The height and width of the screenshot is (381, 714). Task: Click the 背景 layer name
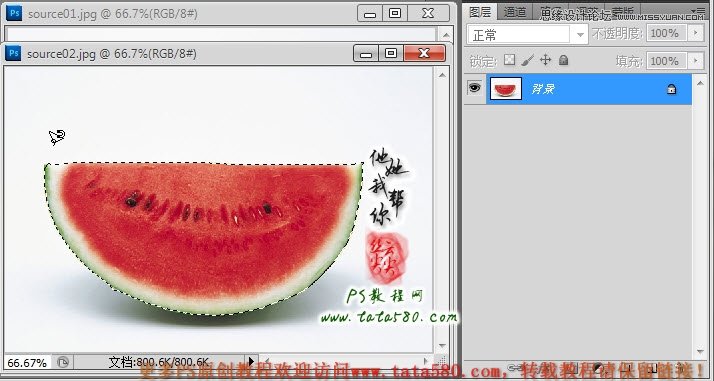click(543, 89)
